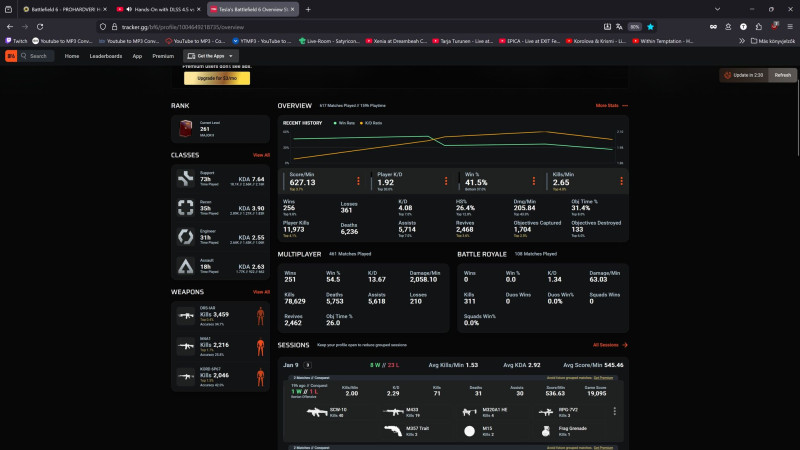Image resolution: width=800 pixels, height=450 pixels.
Task: Open the Support class icon
Action: pos(186,179)
